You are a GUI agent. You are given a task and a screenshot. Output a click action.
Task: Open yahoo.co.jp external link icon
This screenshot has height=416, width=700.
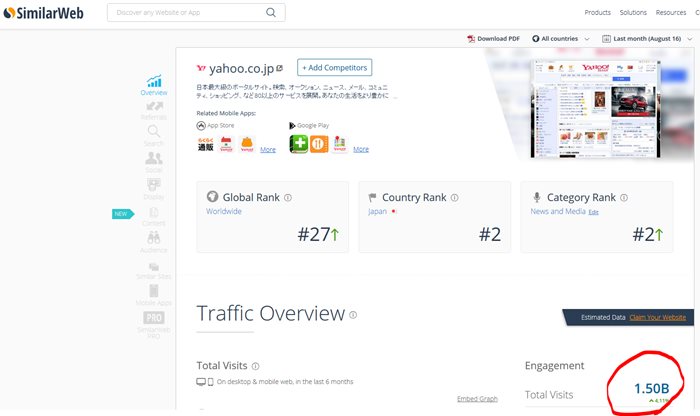279,68
